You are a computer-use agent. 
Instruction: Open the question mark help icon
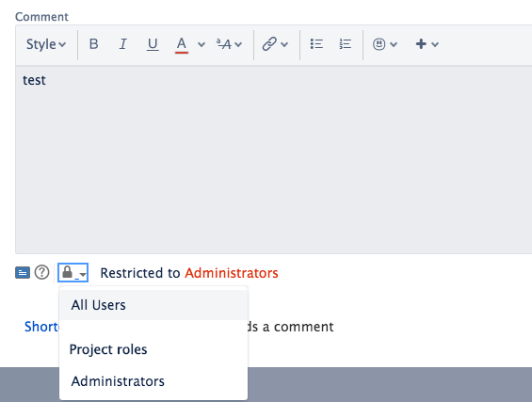point(41,272)
